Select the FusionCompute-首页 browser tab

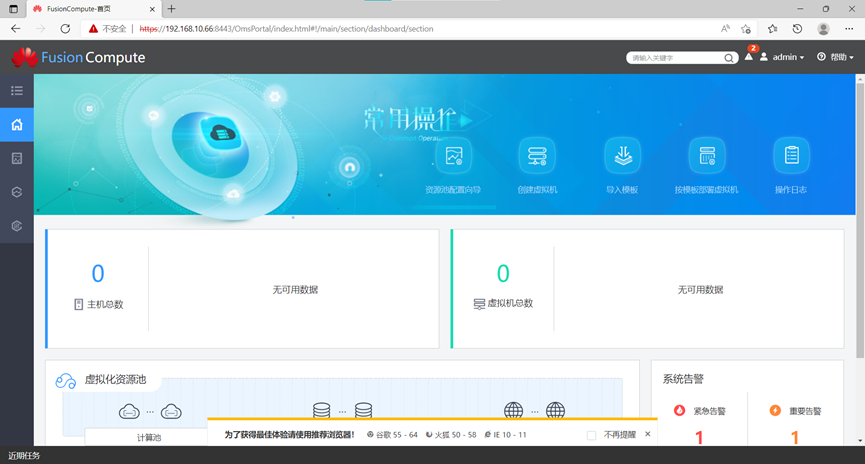tap(93, 9)
